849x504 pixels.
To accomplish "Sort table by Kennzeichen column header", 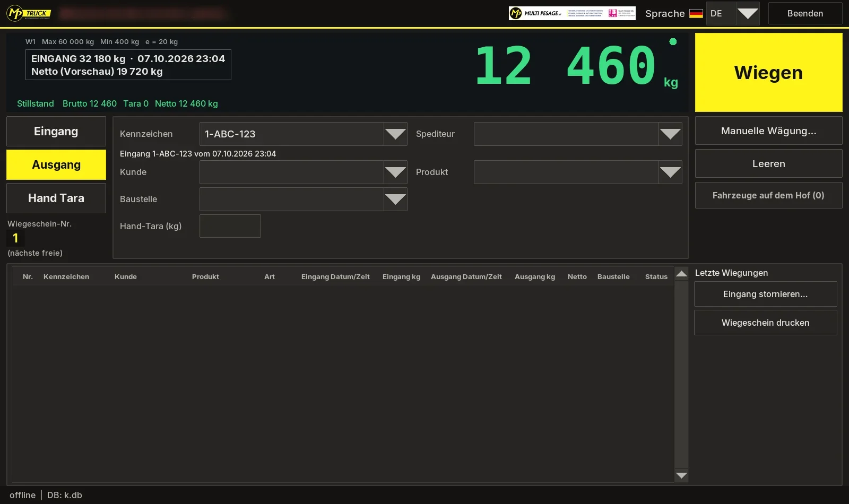I will [x=66, y=277].
